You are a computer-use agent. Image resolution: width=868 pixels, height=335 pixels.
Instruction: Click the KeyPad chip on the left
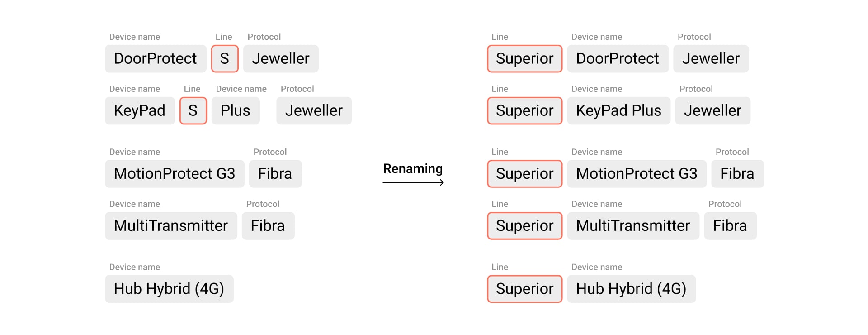140,111
